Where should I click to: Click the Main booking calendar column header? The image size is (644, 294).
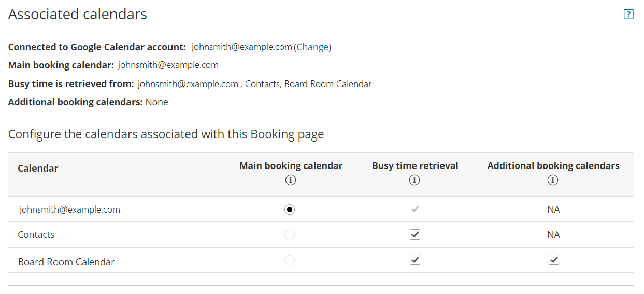click(x=291, y=166)
